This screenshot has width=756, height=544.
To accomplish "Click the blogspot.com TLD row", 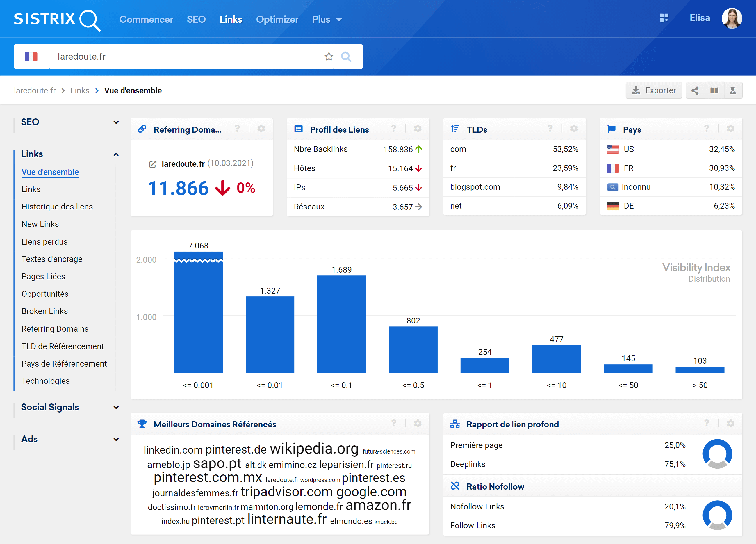I will pos(514,187).
